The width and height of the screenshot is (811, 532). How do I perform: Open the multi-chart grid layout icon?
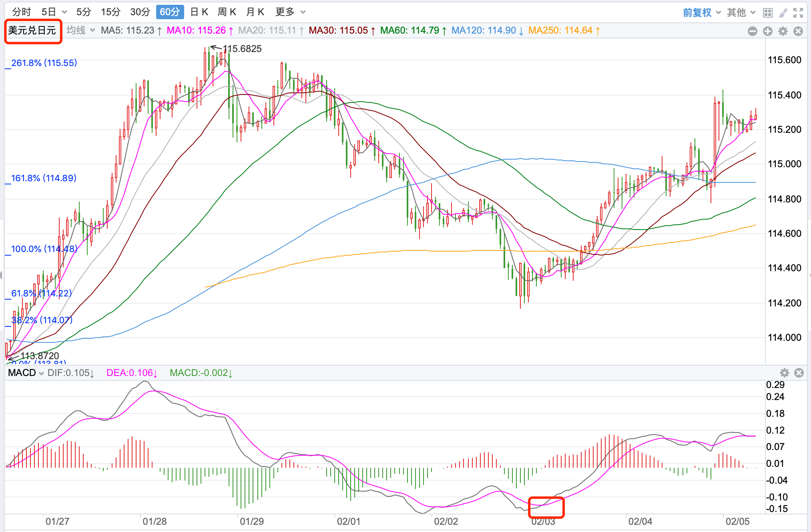[x=767, y=13]
